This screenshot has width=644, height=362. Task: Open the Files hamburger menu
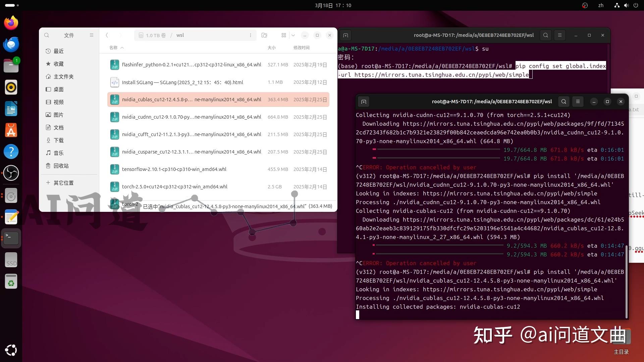point(92,35)
